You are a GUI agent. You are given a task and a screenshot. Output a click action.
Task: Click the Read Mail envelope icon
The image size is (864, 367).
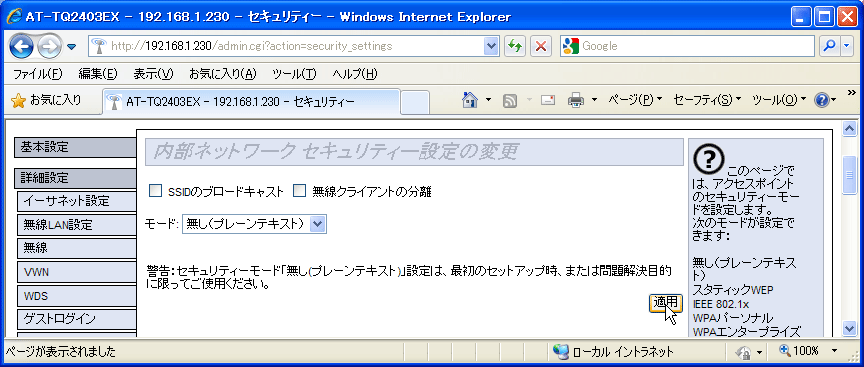[548, 100]
